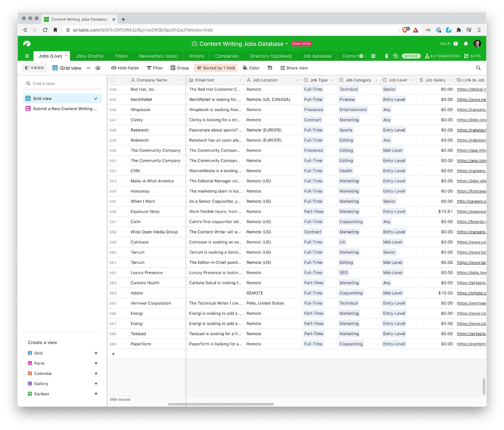Bookmark this page icon

55,30
